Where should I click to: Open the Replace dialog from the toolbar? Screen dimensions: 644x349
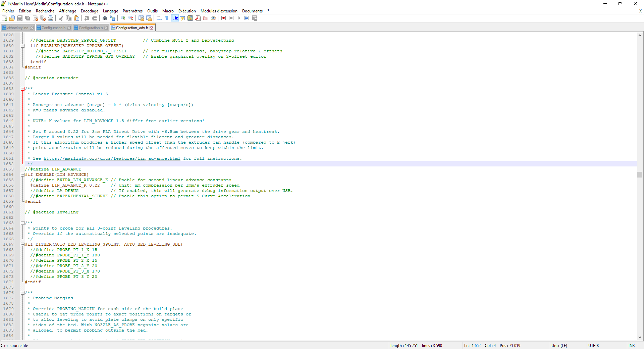pyautogui.click(x=113, y=18)
